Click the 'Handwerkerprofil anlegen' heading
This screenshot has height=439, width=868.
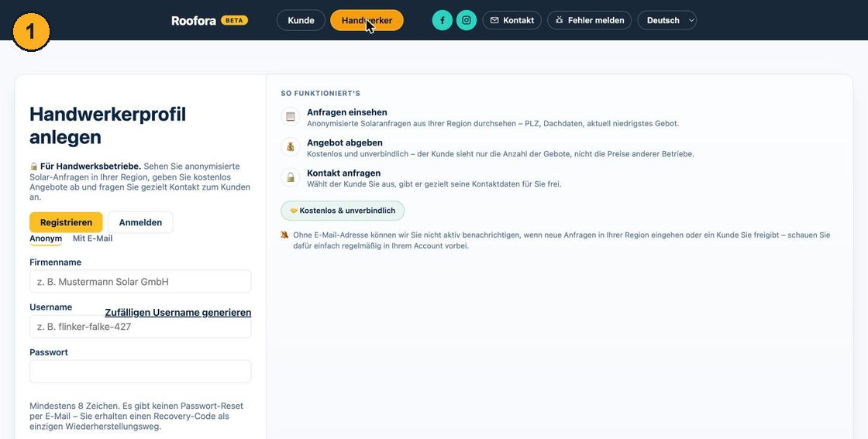[x=108, y=125]
